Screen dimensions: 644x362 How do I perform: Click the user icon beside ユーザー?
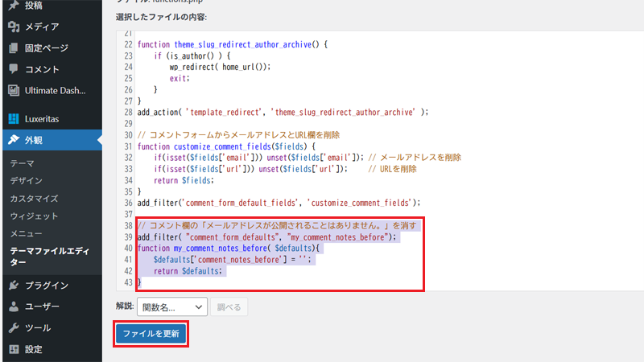tap(14, 306)
